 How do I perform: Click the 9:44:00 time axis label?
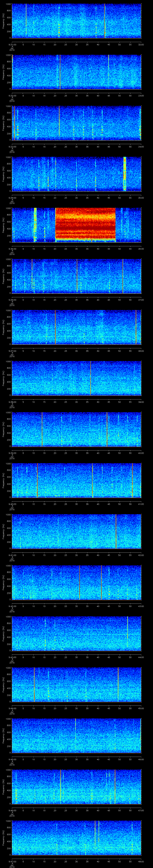click(12, 708)
